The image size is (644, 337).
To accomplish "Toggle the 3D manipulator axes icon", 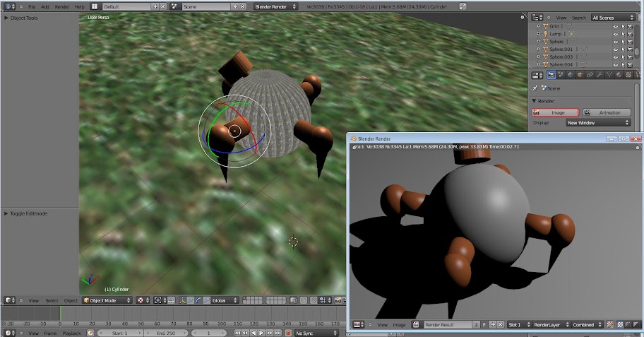I will [x=183, y=300].
